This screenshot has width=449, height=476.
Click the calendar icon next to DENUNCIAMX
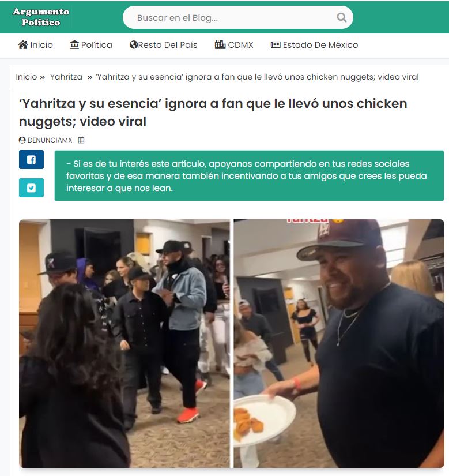click(81, 140)
